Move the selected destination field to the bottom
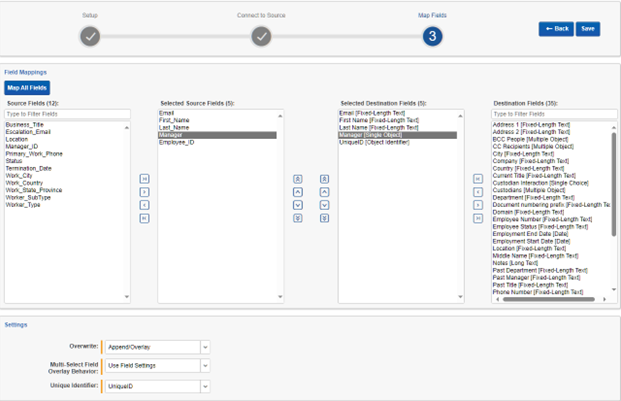Image resolution: width=621 pixels, height=401 pixels. tap(324, 218)
